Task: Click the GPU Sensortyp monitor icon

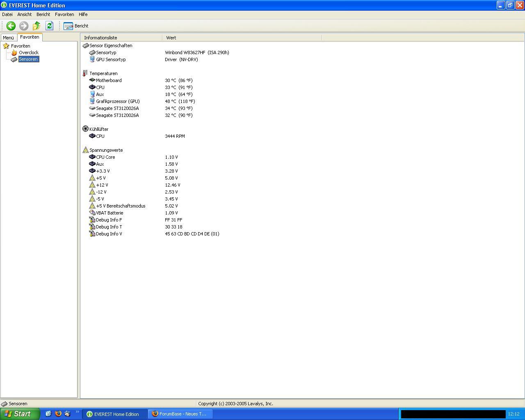Action: [92, 59]
